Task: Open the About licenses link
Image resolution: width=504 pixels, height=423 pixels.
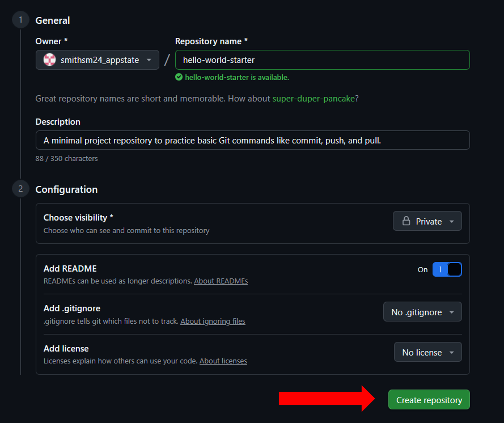Action: point(223,361)
